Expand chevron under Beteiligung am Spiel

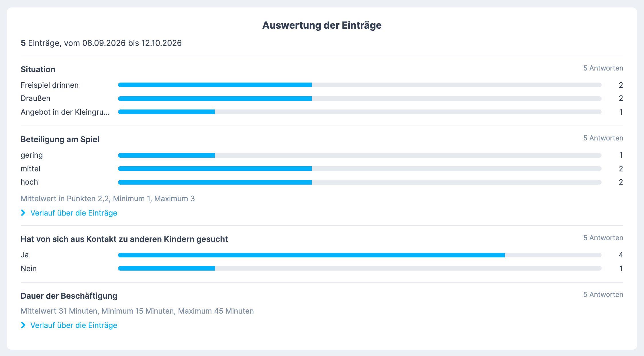pyautogui.click(x=23, y=213)
